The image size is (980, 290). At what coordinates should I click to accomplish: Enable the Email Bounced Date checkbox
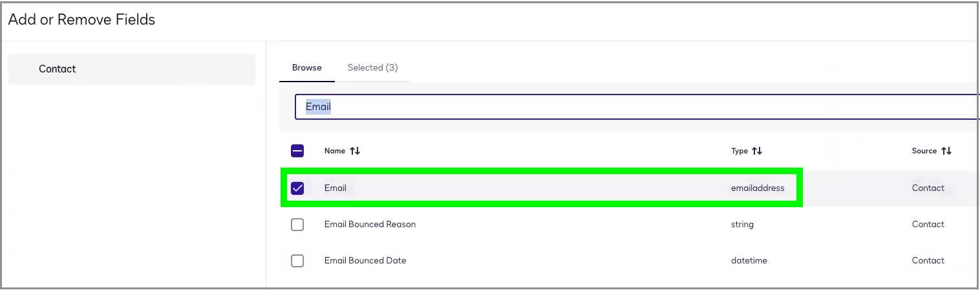click(297, 261)
